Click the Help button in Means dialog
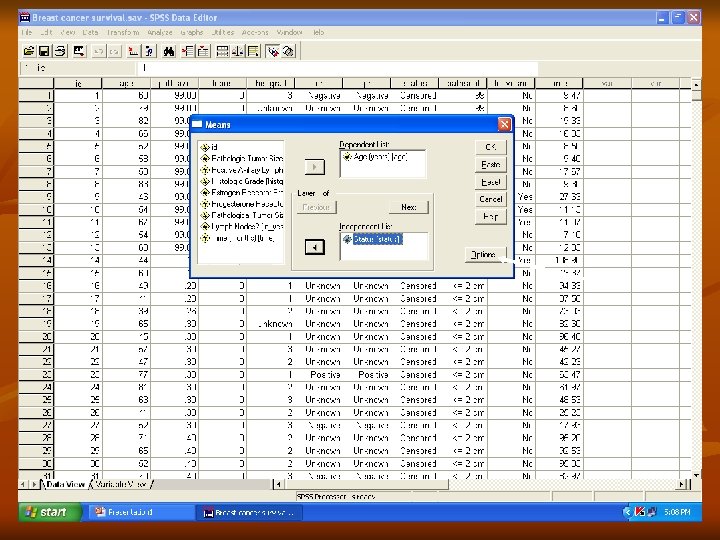 point(490,216)
